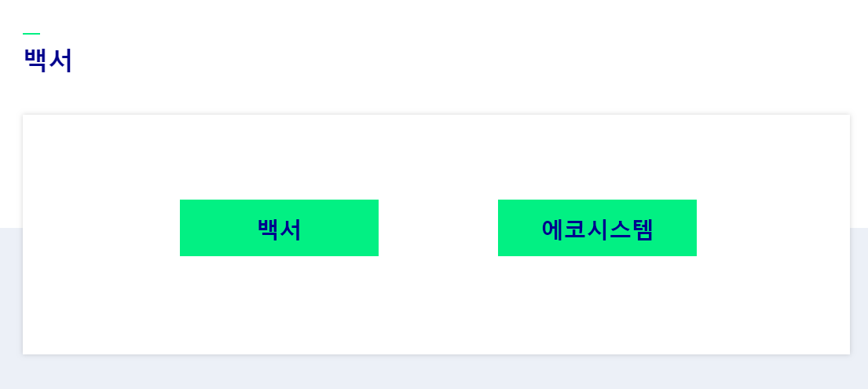The image size is (868, 389).
Task: Download the 에코시스템 document
Action: (x=597, y=228)
